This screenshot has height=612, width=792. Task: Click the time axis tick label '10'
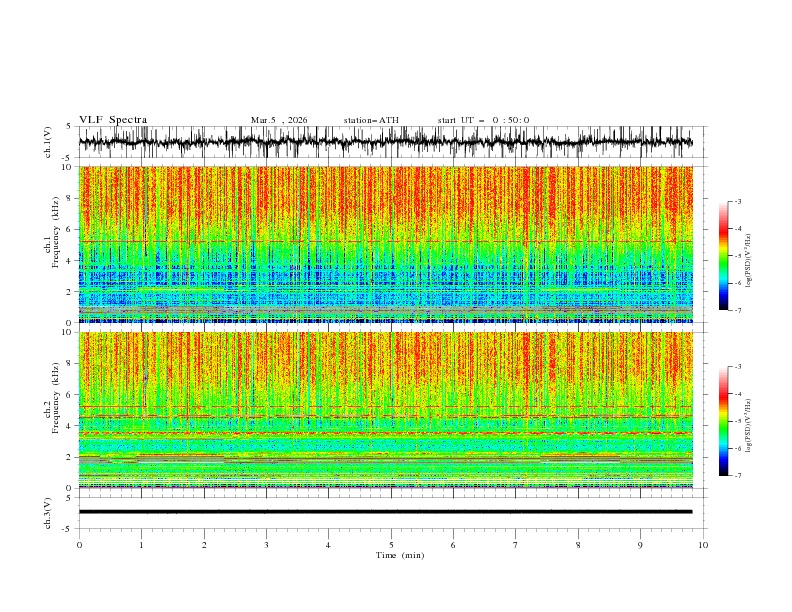[x=703, y=545]
